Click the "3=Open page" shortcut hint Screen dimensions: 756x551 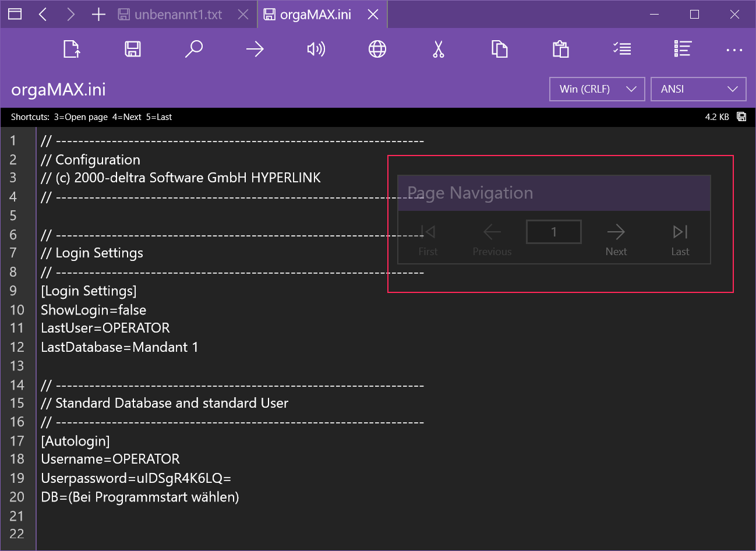[81, 117]
